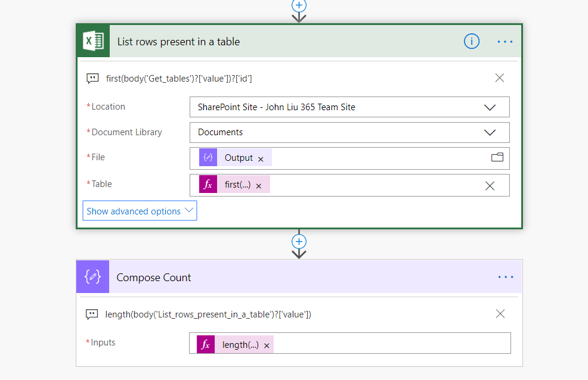Screen dimensions: 588x380
Task: Remove the Output token from File
Action: coord(261,158)
